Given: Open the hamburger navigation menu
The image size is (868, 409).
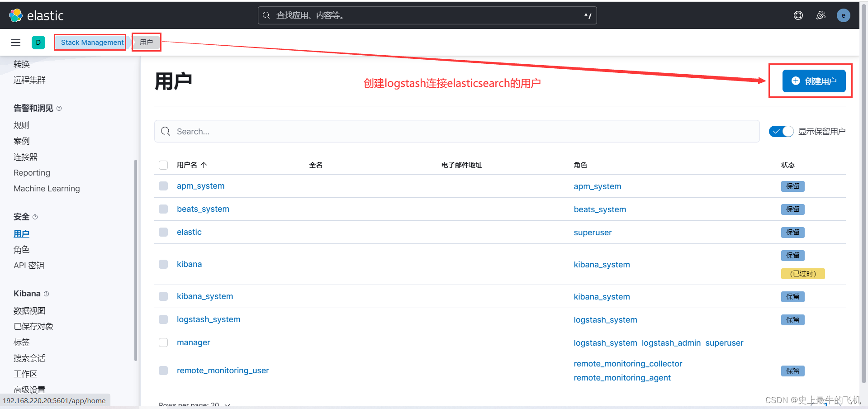Looking at the screenshot, I should tap(16, 43).
